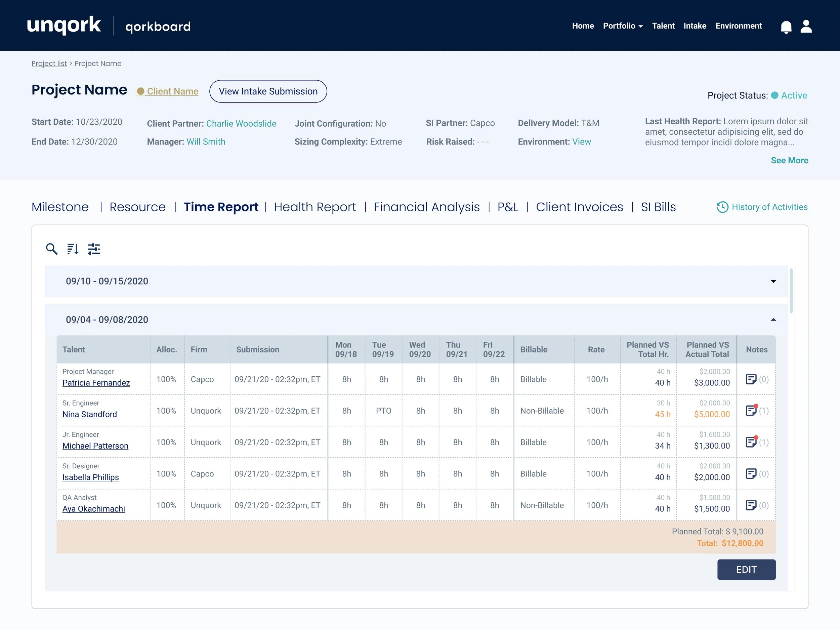Image resolution: width=840 pixels, height=630 pixels.
Task: Click the time report vertical scrollbar
Action: pyautogui.click(x=791, y=291)
